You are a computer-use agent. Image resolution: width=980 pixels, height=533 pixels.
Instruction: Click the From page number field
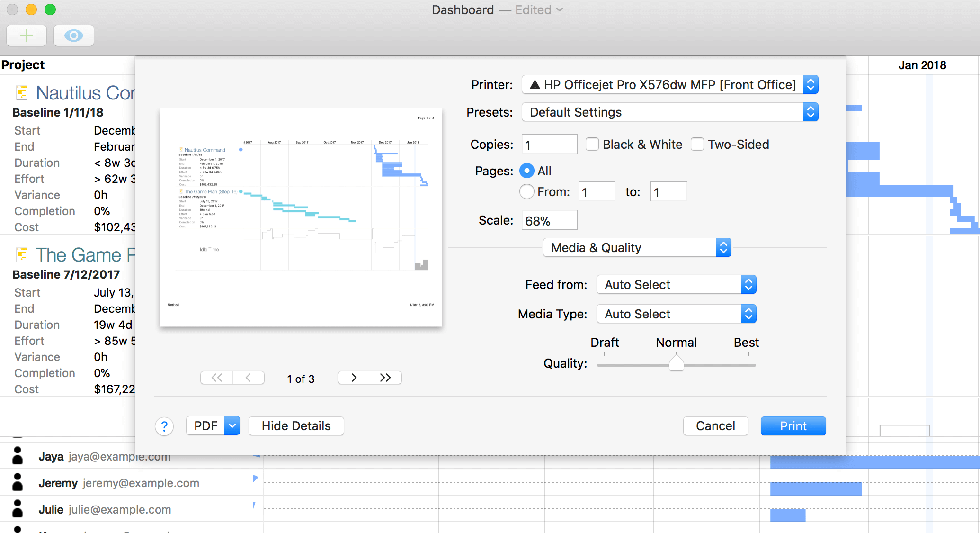[x=597, y=191]
